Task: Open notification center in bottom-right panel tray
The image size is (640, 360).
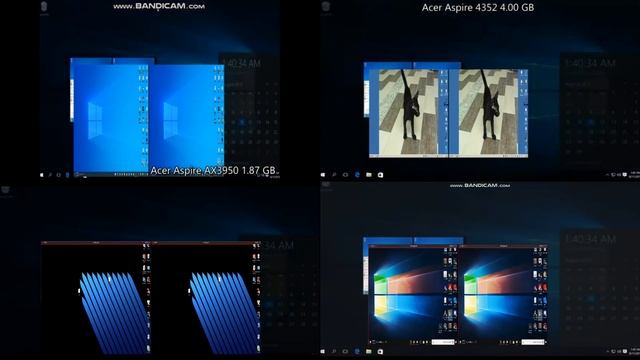Action: 625,351
